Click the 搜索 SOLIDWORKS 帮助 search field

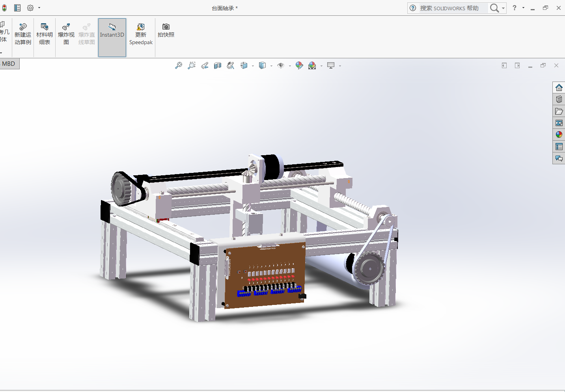click(x=449, y=8)
